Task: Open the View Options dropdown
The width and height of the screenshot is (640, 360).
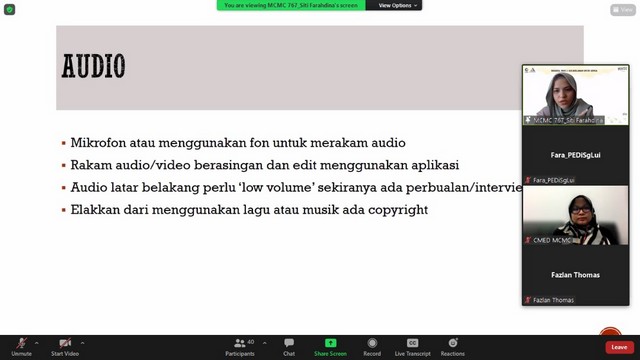Action: tap(394, 5)
